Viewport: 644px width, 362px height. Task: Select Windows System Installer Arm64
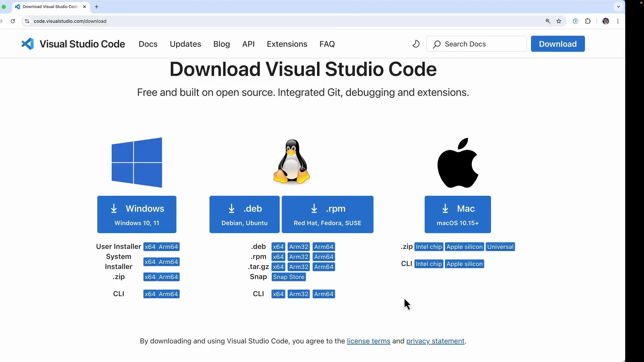click(x=168, y=262)
